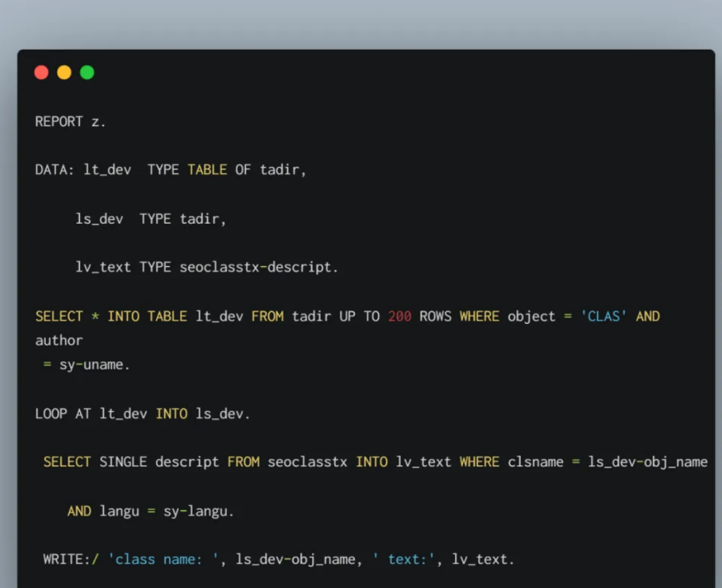Click the red number 200

coord(400,316)
